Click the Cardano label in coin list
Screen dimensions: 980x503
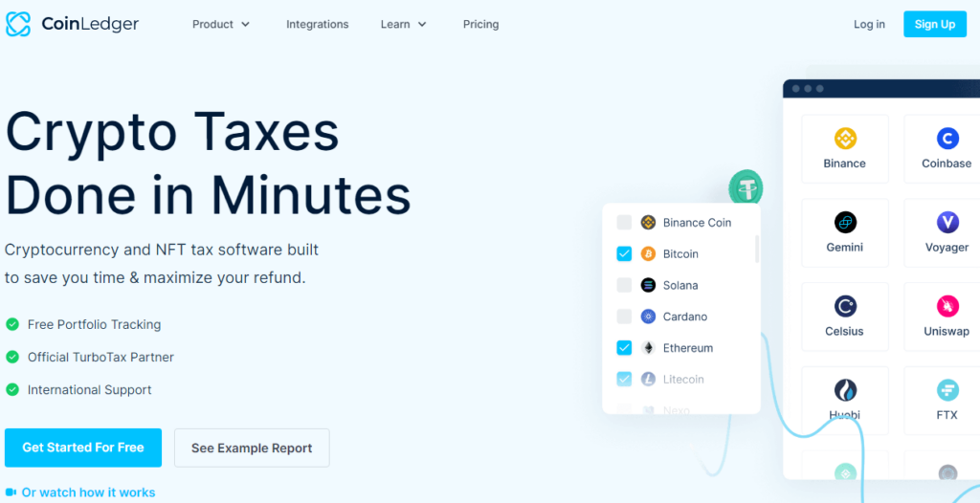click(x=685, y=317)
